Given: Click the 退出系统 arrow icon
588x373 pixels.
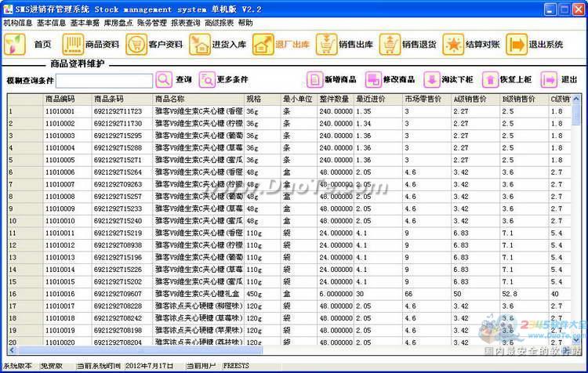Looking at the screenshot, I should tap(517, 44).
